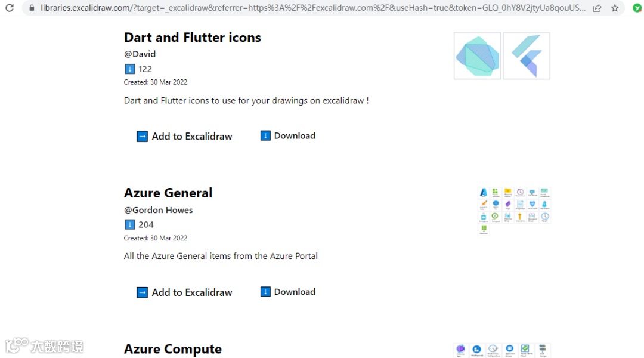Click the down-arrow icon beside Azure General's Download
This screenshot has width=644, height=358.
coord(265,292)
